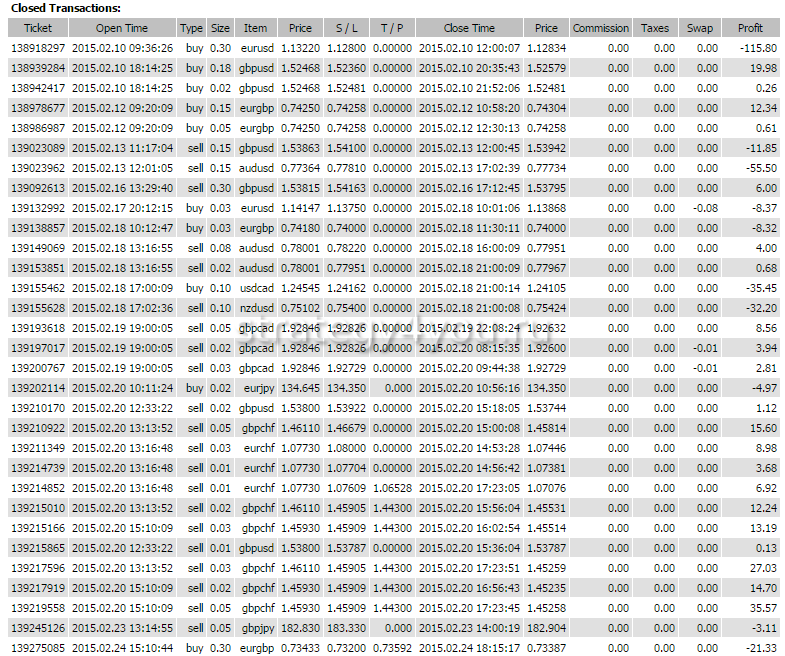Click the Profit column header

pos(750,28)
